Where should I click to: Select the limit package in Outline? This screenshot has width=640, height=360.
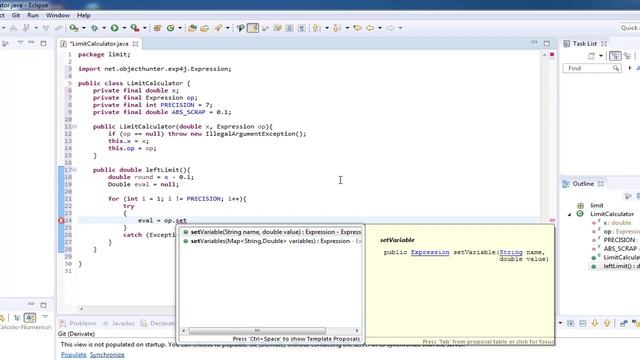[590, 205]
